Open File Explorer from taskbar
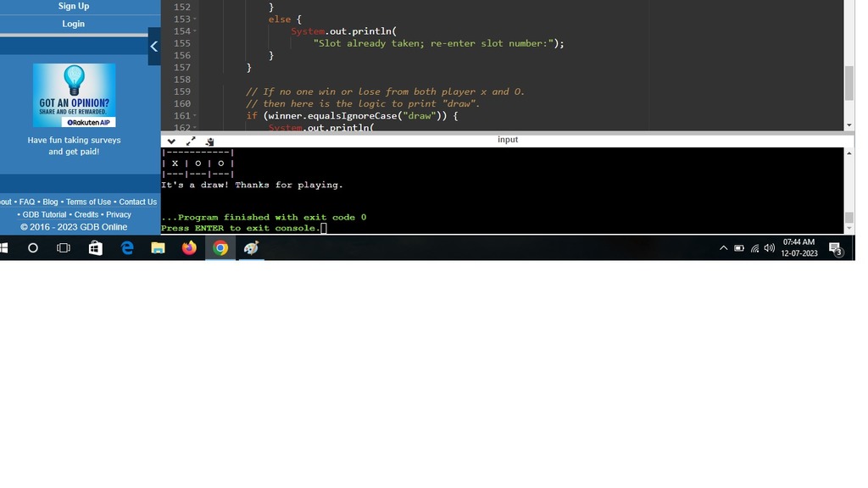Viewport: 868px width, 488px height. click(x=159, y=248)
